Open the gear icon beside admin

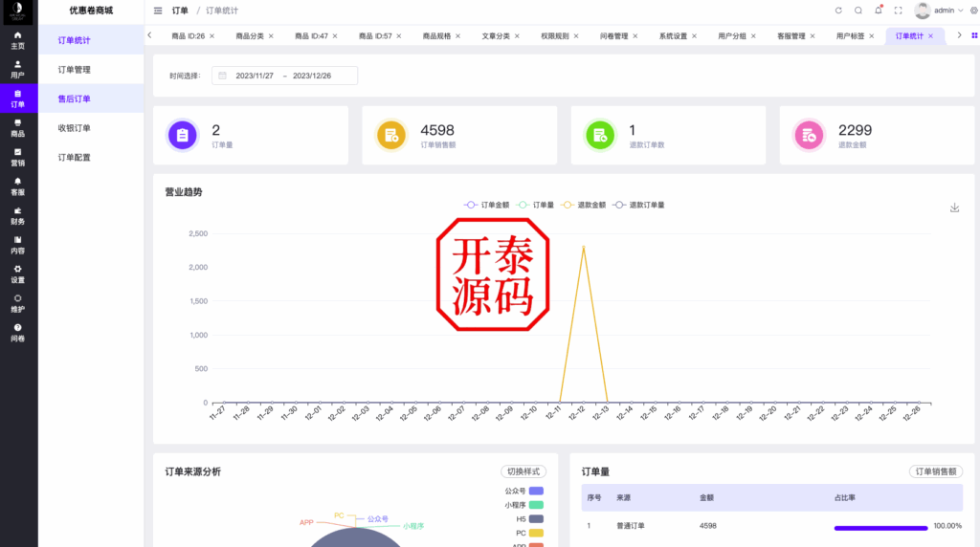973,11
